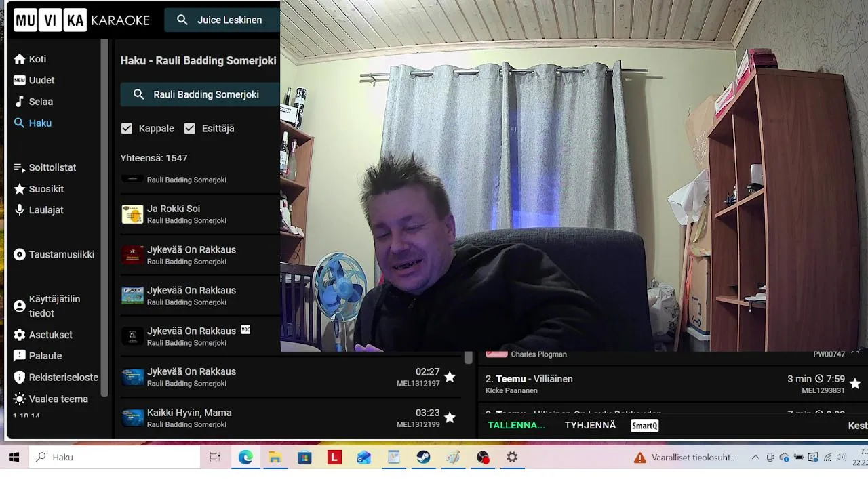Uncheck the Esittäjä checkbox
The width and height of the screenshot is (868, 488).
pos(190,128)
